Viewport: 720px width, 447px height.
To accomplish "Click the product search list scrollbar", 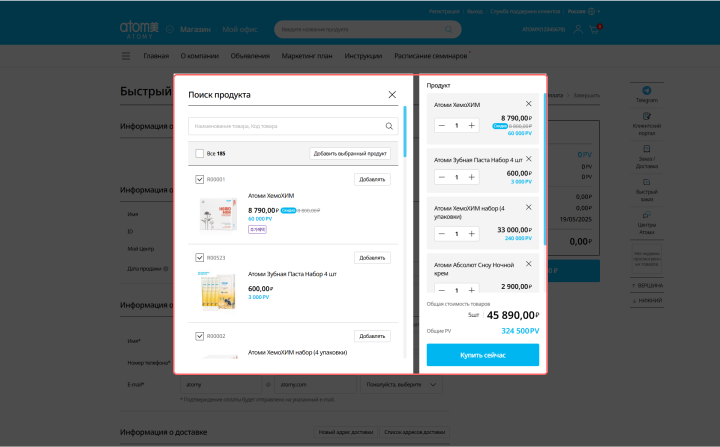I will coord(405,131).
